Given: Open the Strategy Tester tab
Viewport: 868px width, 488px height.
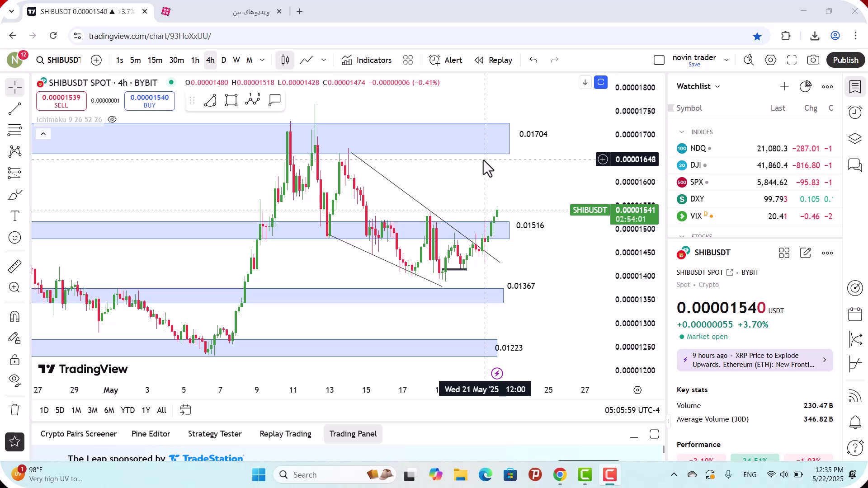Looking at the screenshot, I should pyautogui.click(x=215, y=434).
